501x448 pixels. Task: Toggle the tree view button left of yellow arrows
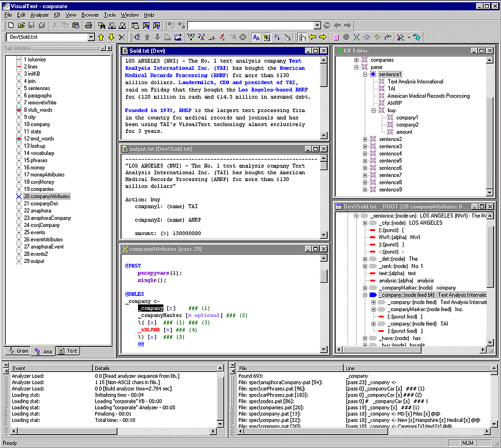pyautogui.click(x=303, y=37)
